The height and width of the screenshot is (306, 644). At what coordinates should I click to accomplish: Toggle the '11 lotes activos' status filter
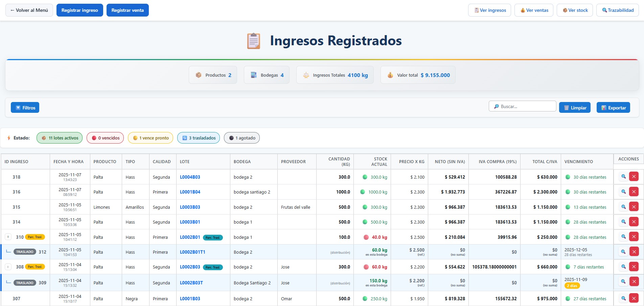click(60, 138)
